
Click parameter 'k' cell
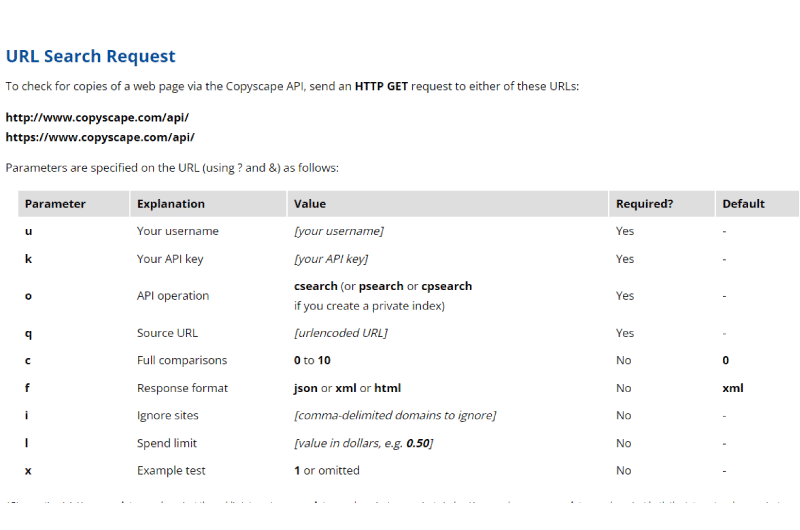tap(29, 259)
